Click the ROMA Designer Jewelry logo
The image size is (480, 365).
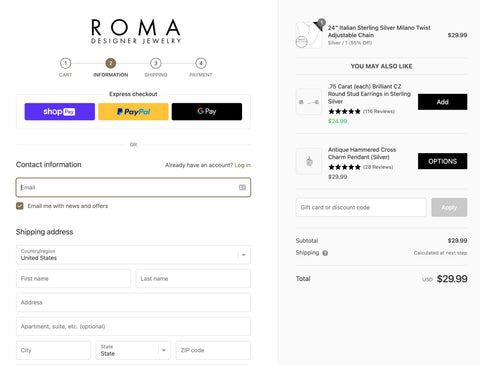tap(136, 31)
